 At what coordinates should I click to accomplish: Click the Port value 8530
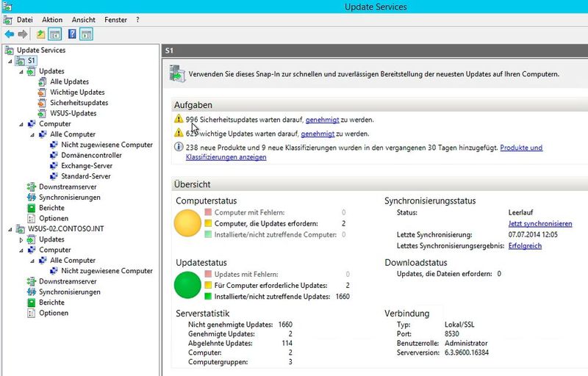pyautogui.click(x=451, y=333)
